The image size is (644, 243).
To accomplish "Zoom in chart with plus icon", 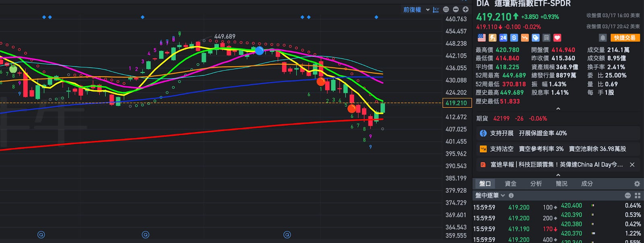I will pyautogui.click(x=465, y=9).
